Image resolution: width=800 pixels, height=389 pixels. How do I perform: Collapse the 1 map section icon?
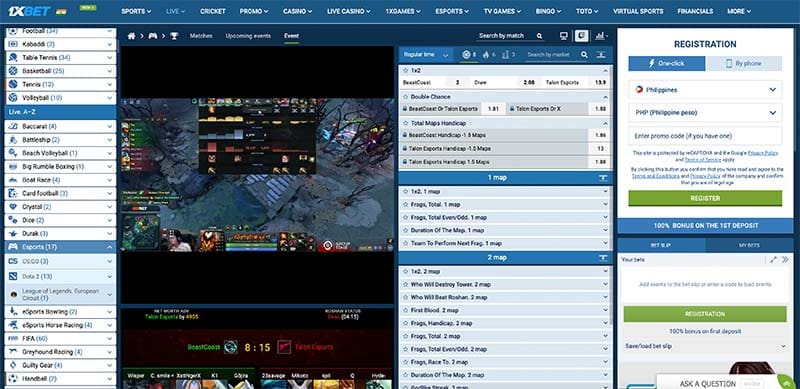point(603,178)
